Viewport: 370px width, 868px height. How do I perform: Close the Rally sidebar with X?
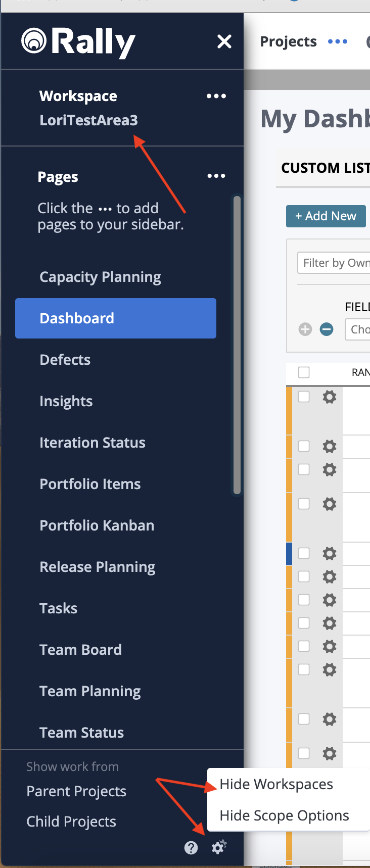(224, 41)
